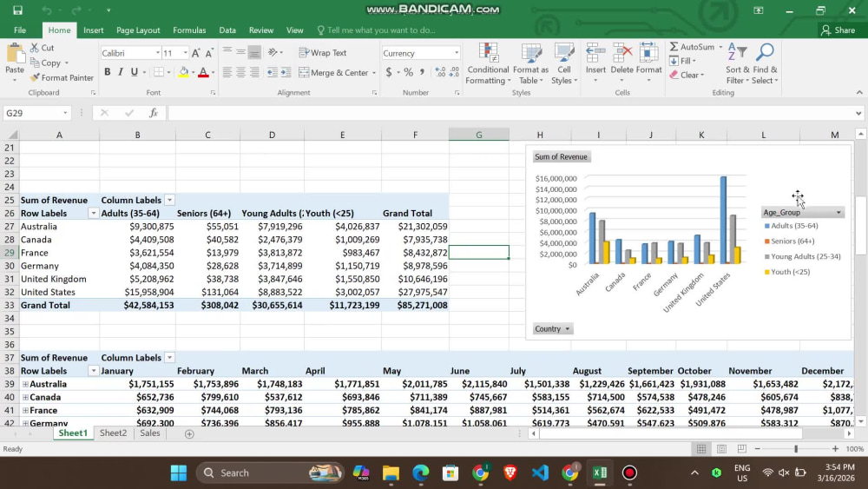The height and width of the screenshot is (489, 868).
Task: Apply Percent Style format
Action: point(409,72)
